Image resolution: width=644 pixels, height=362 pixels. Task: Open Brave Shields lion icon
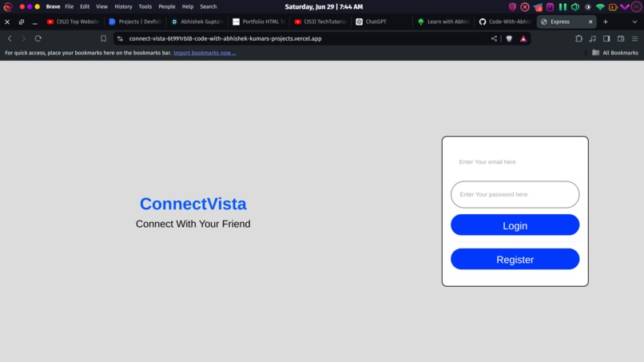tap(509, 38)
